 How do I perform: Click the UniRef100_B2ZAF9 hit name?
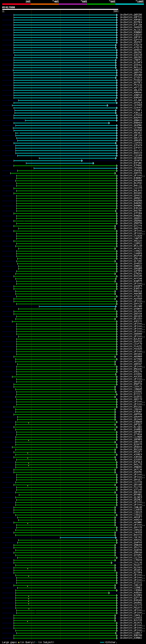click(x=131, y=63)
